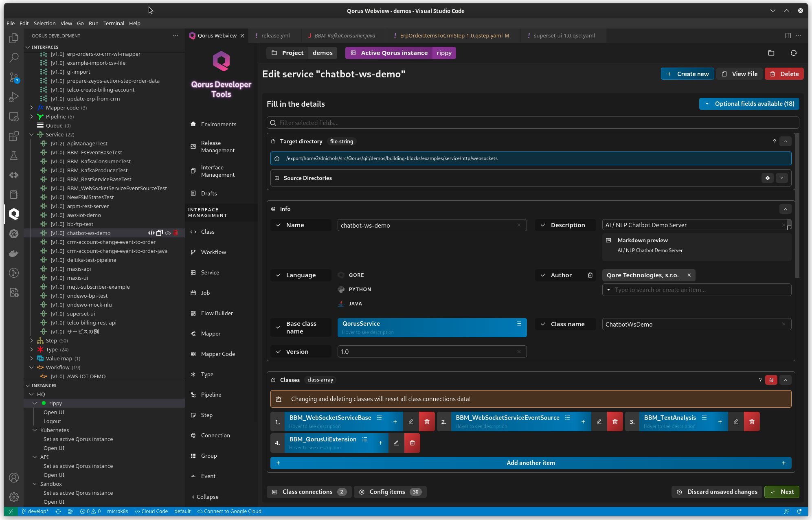Click the develop* branch in status bar
The width and height of the screenshot is (812, 520).
[35, 511]
